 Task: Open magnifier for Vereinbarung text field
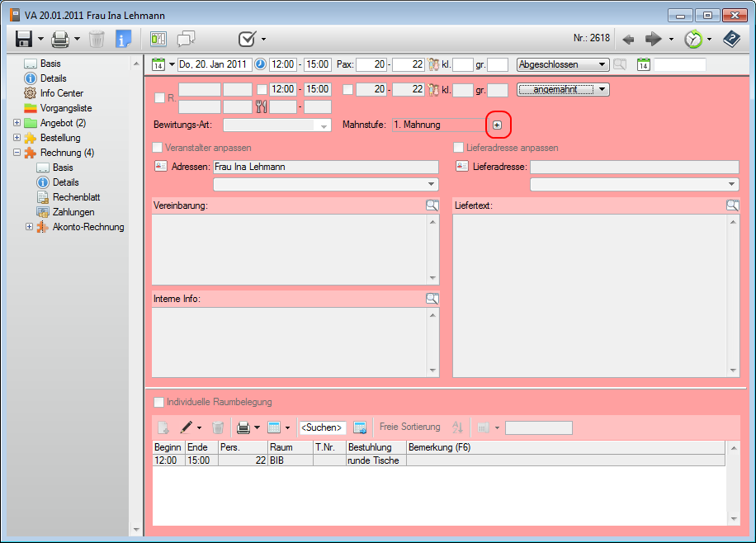click(432, 205)
